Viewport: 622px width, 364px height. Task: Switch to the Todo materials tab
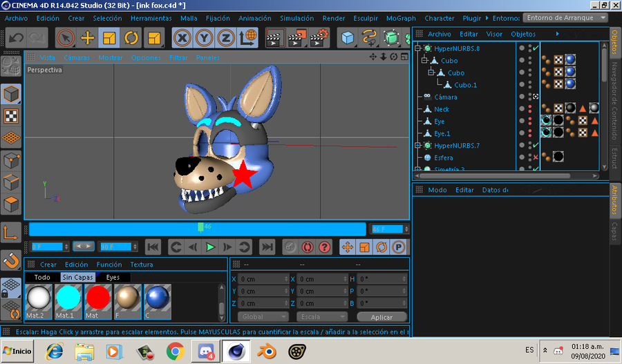pyautogui.click(x=42, y=277)
